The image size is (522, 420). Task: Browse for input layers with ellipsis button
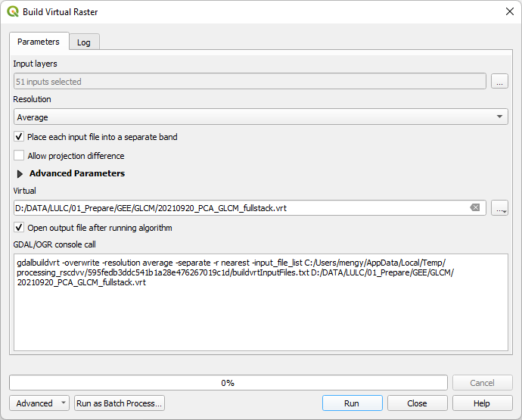tap(499, 81)
